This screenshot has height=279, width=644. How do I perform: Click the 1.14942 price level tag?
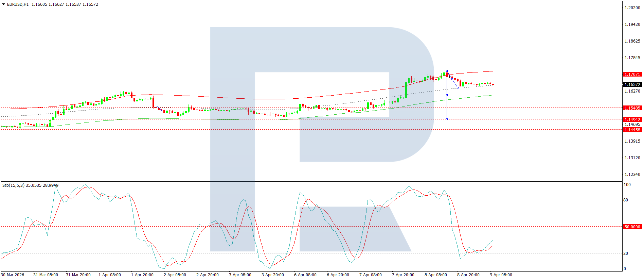632,119
